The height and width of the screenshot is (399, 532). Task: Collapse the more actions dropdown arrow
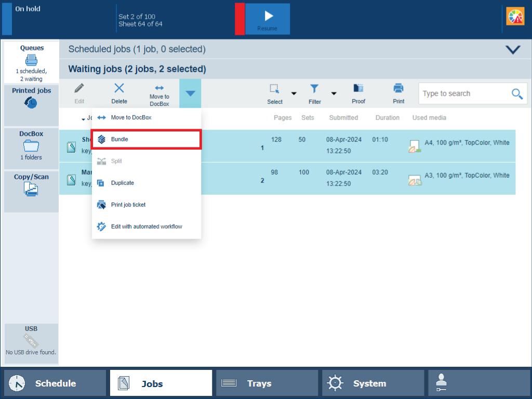point(190,94)
